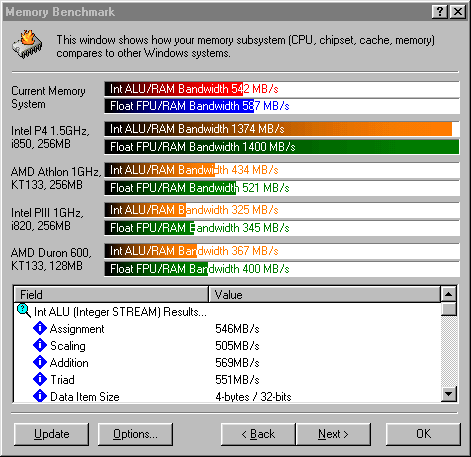Click the current system Float FPU 587 MB/s bar
Screen dimensions: 471x457
(x=282, y=106)
